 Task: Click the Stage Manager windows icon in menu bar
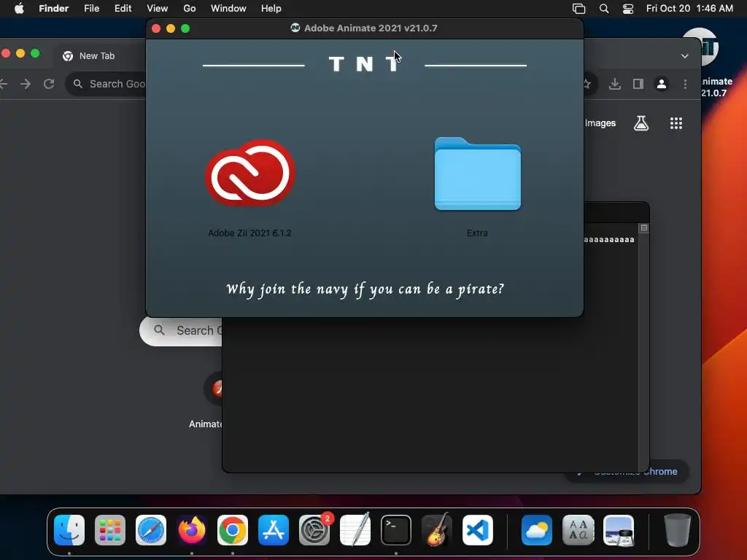578,9
